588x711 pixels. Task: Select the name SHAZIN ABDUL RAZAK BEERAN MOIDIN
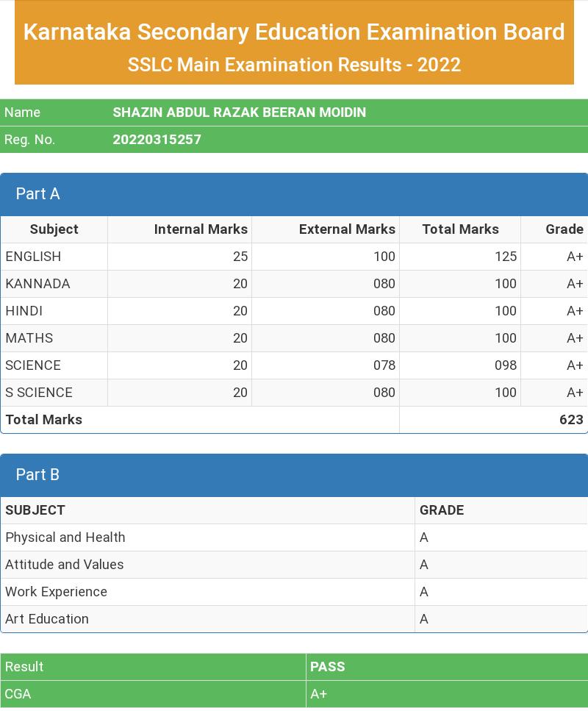coord(240,112)
